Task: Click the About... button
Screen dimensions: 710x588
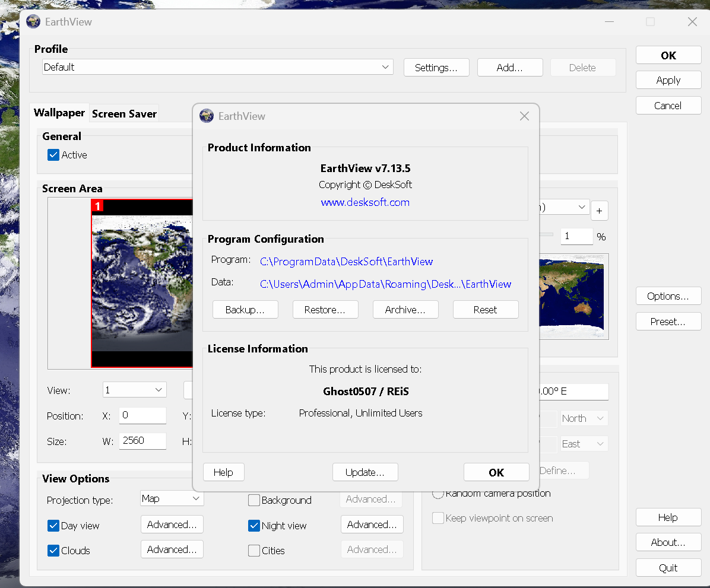Action: pos(668,542)
